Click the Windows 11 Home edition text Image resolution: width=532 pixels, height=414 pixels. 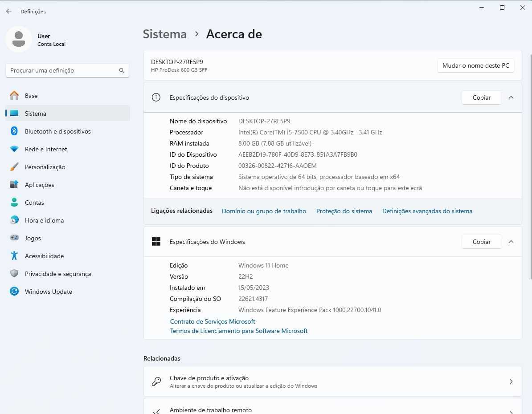[x=263, y=265]
